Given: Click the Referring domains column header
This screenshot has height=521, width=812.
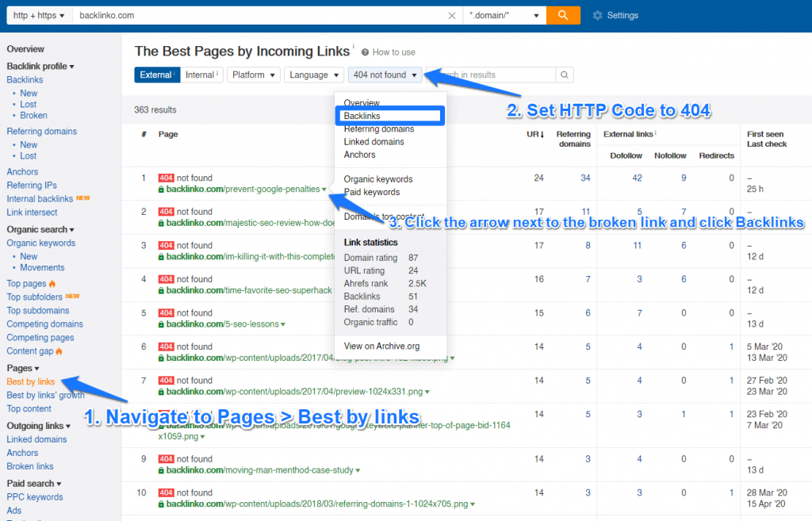Looking at the screenshot, I should (573, 139).
